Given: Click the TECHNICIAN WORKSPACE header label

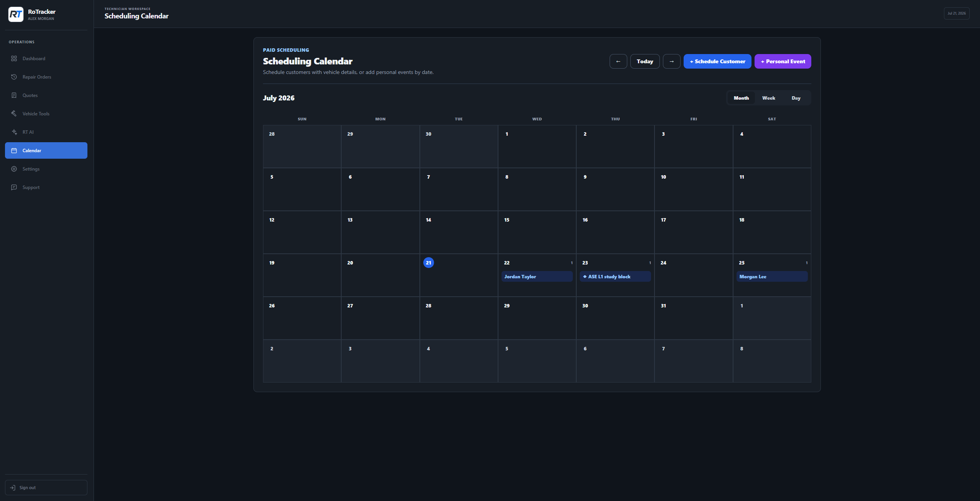Looking at the screenshot, I should tap(128, 9).
